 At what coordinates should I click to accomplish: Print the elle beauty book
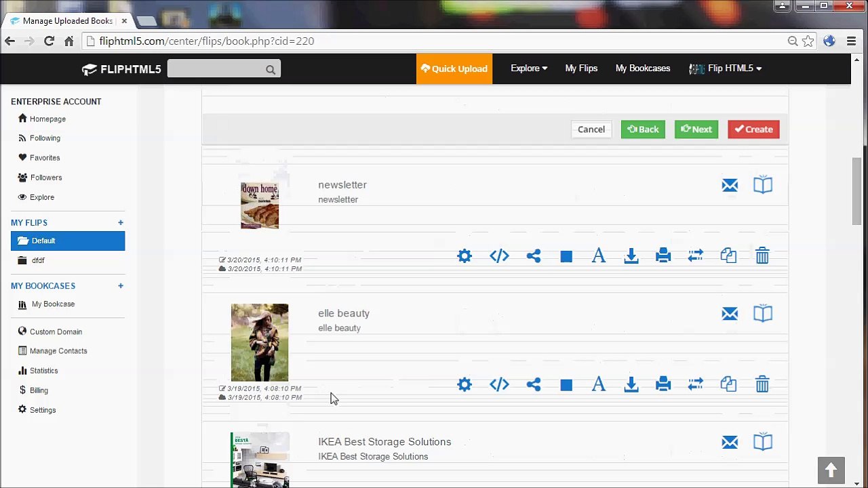point(663,384)
